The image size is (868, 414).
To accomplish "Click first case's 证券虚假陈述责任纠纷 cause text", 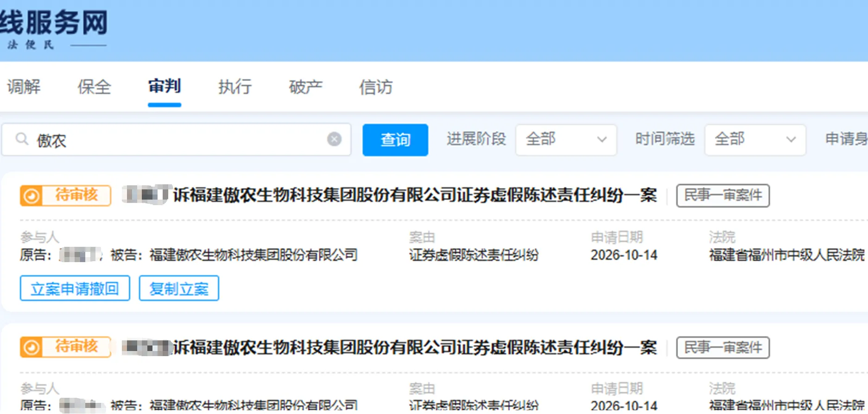I will coord(474,255).
